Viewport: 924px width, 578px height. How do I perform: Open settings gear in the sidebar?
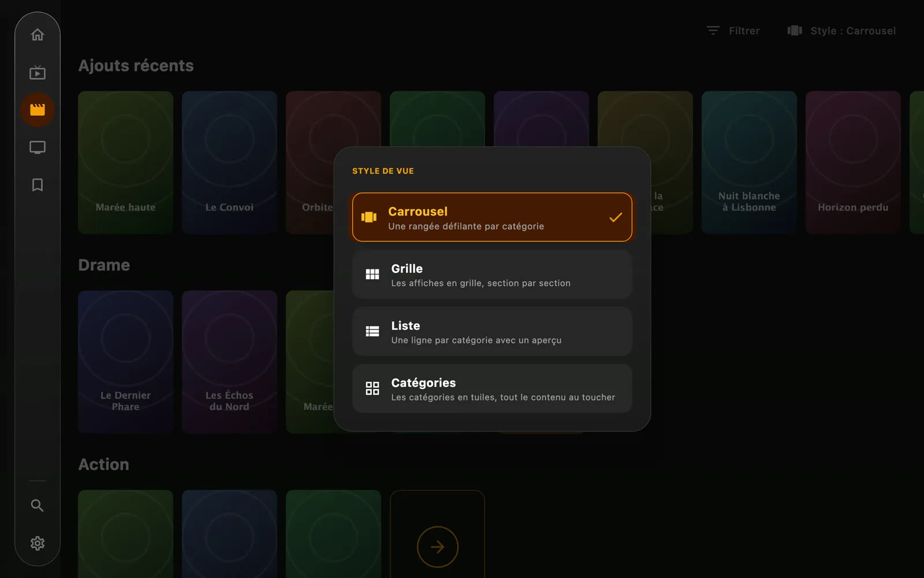point(38,543)
